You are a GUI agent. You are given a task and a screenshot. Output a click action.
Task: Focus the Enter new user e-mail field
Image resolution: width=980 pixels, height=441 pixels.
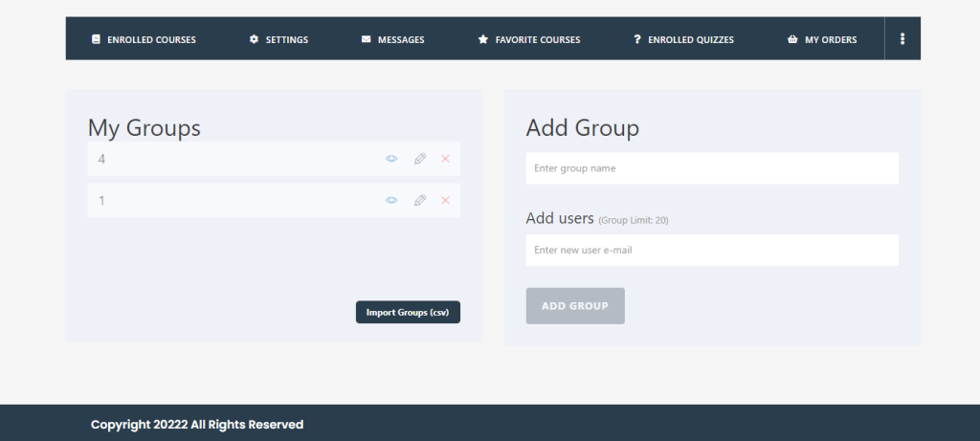(712, 251)
